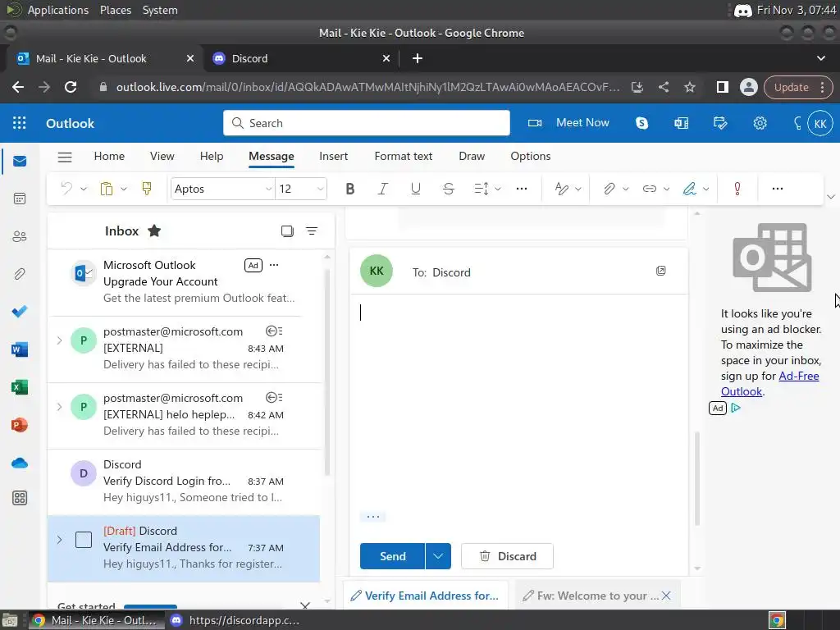Open To Do checkmark app
This screenshot has width=840, height=630.
point(20,311)
